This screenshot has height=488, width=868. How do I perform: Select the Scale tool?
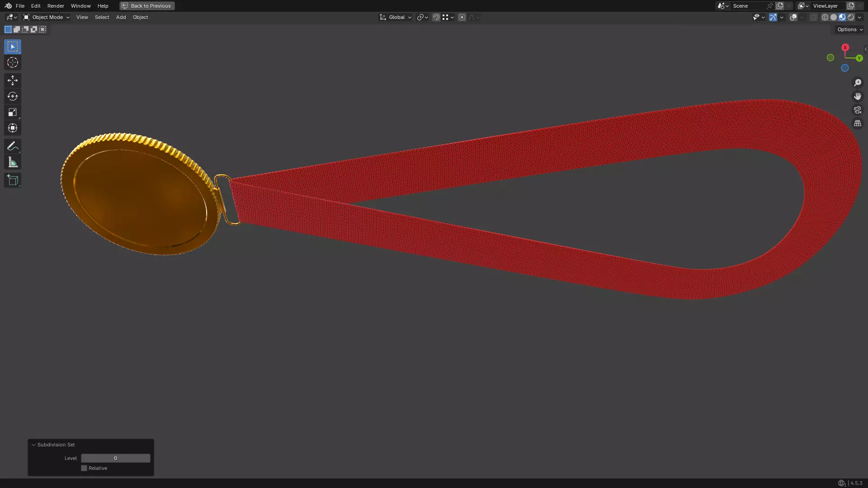pos(12,112)
